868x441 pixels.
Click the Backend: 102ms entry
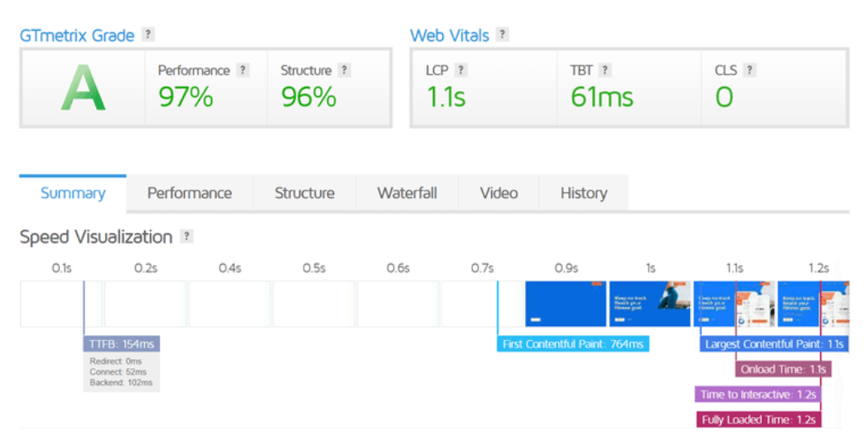pyautogui.click(x=121, y=382)
